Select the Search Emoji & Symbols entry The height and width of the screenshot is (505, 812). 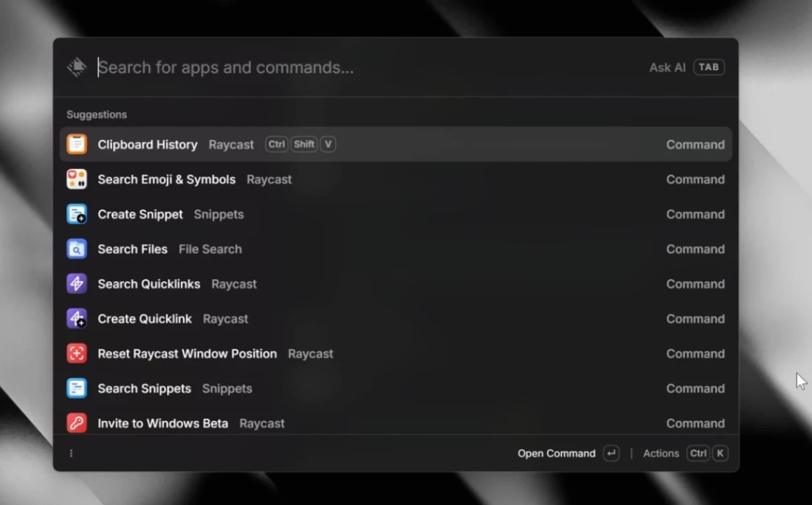(x=167, y=179)
